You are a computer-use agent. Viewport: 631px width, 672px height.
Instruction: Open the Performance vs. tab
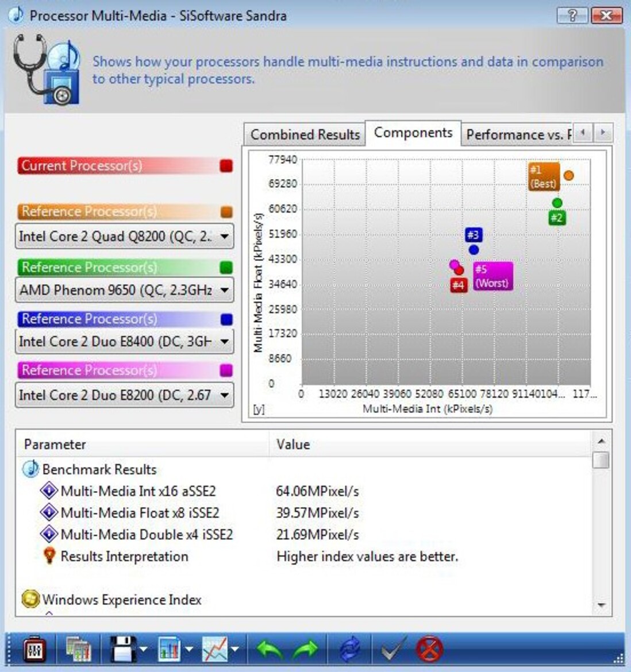(518, 134)
